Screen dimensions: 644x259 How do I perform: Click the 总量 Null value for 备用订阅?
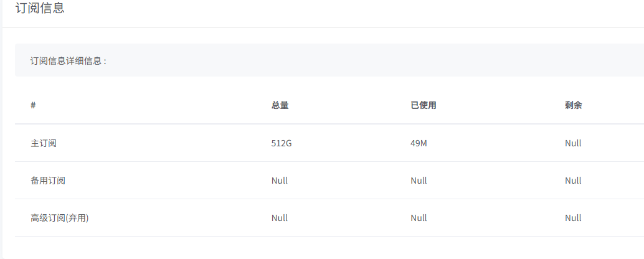click(x=280, y=181)
